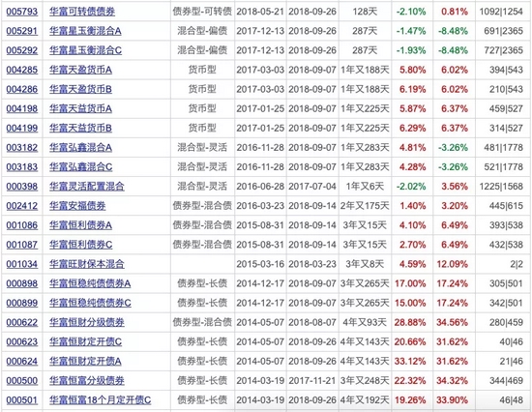The height and width of the screenshot is (412, 532).
Task: Click fund name 华富星玉衡混合A
Action: pyautogui.click(x=85, y=31)
